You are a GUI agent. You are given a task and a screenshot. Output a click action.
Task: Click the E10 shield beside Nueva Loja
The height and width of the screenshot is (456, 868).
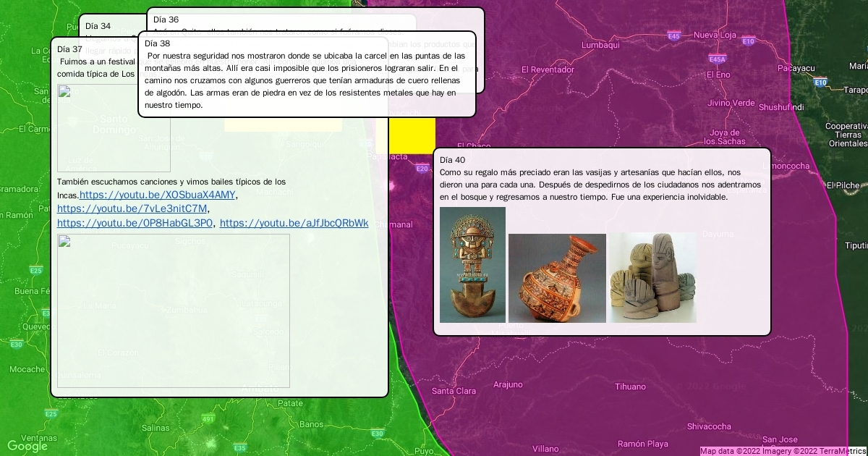[747, 41]
